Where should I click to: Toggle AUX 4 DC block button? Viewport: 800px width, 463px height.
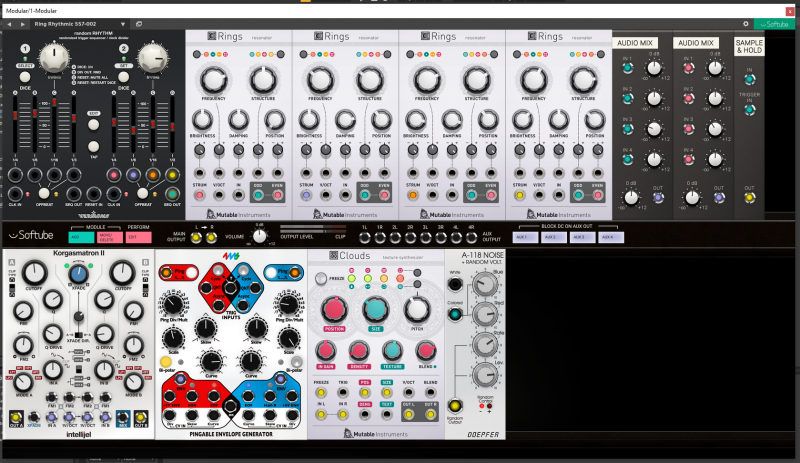(611, 237)
